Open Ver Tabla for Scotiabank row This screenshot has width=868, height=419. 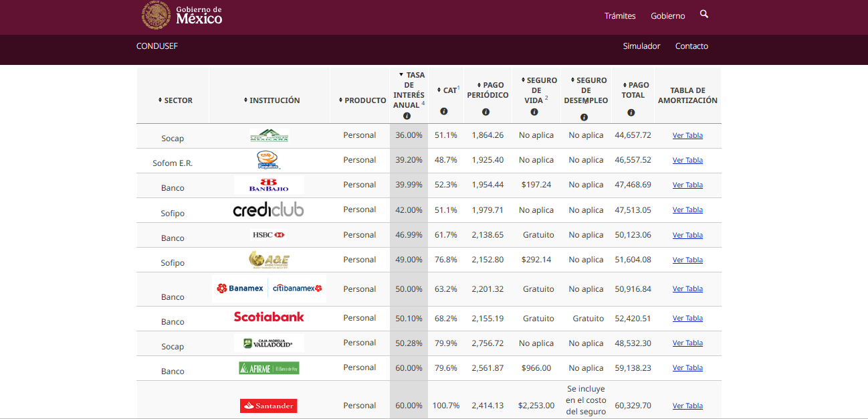687,318
